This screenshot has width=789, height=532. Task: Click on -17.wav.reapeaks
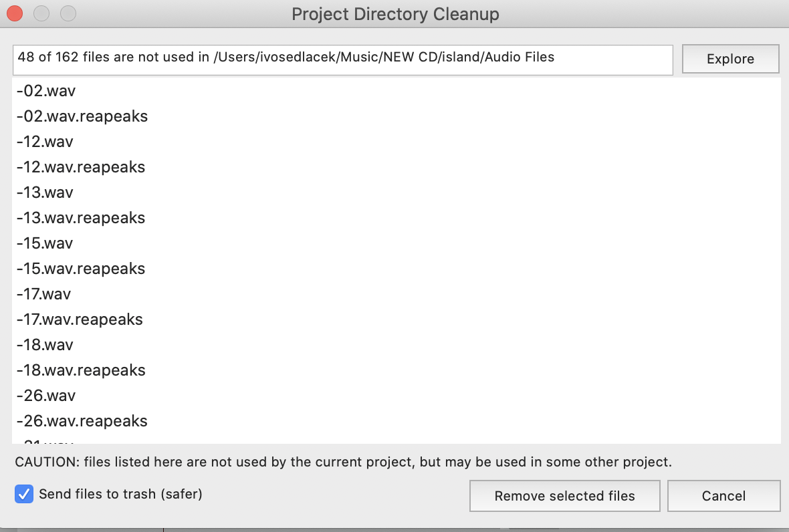80,319
